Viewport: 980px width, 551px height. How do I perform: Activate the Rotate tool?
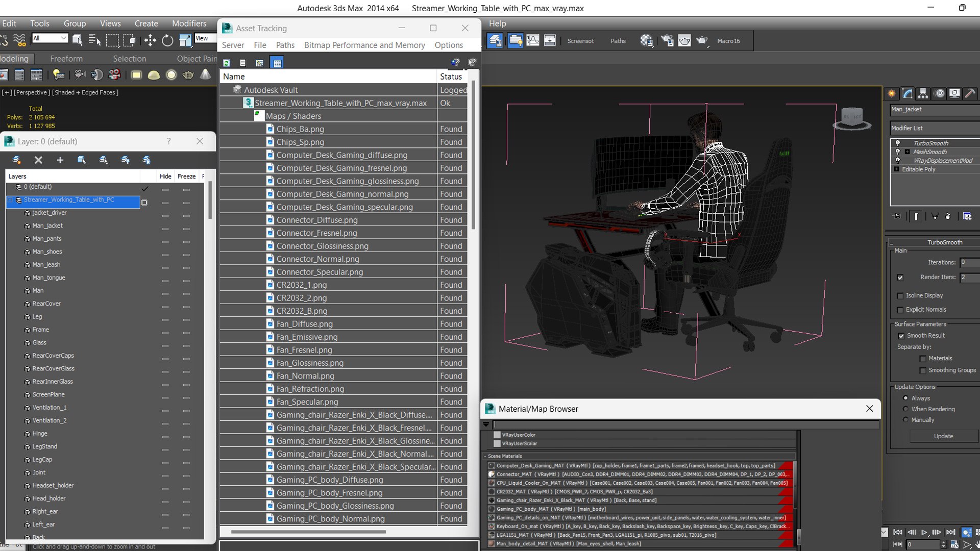167,40
